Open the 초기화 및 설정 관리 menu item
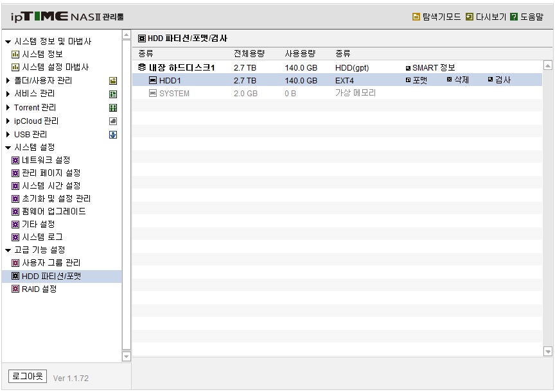 pyautogui.click(x=56, y=199)
